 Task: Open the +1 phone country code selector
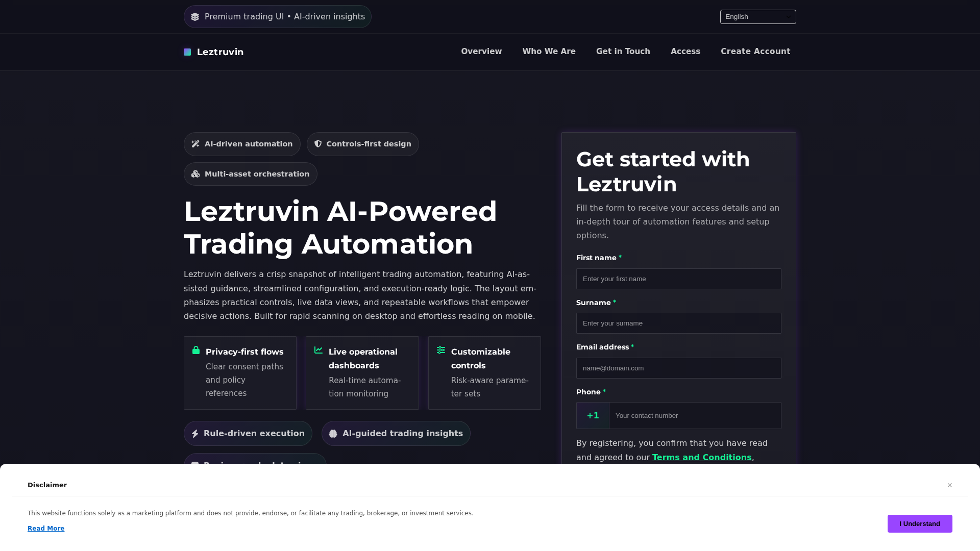[592, 415]
